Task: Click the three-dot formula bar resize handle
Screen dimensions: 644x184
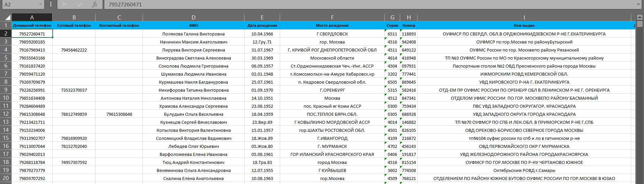Action: [51, 4]
